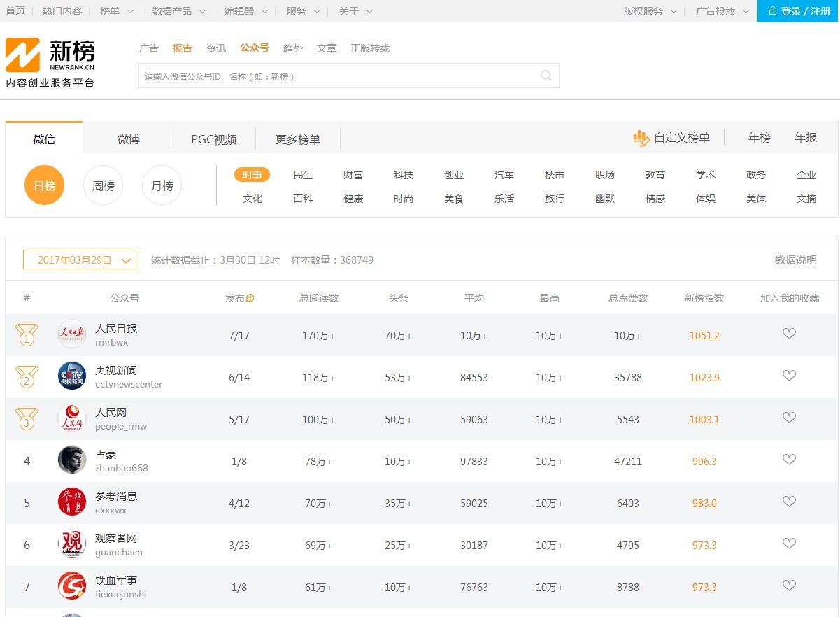The width and height of the screenshot is (840, 617).
Task: Click the info icon beside 发布
Action: pyautogui.click(x=250, y=298)
